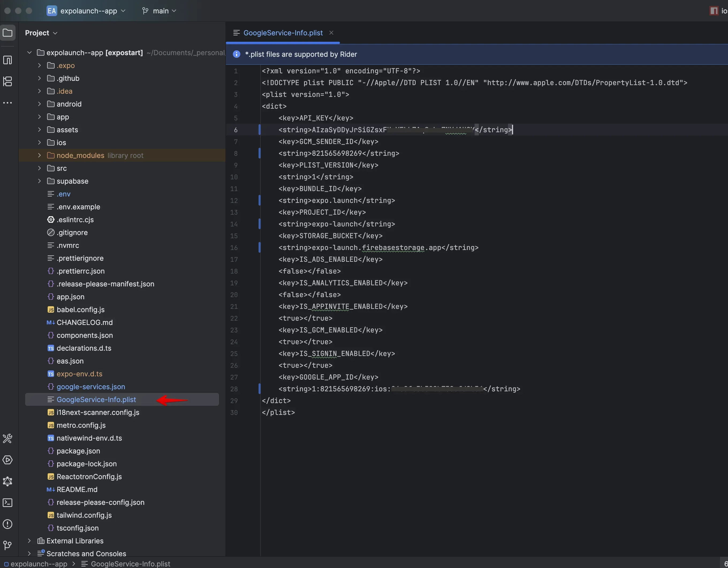Open the main branch dropdown
This screenshot has width=728, height=568.
coord(159,11)
